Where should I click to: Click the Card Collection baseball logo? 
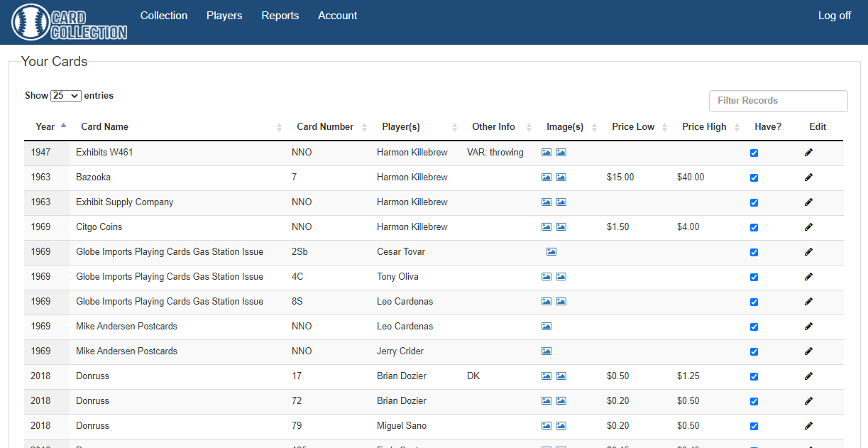[69, 23]
